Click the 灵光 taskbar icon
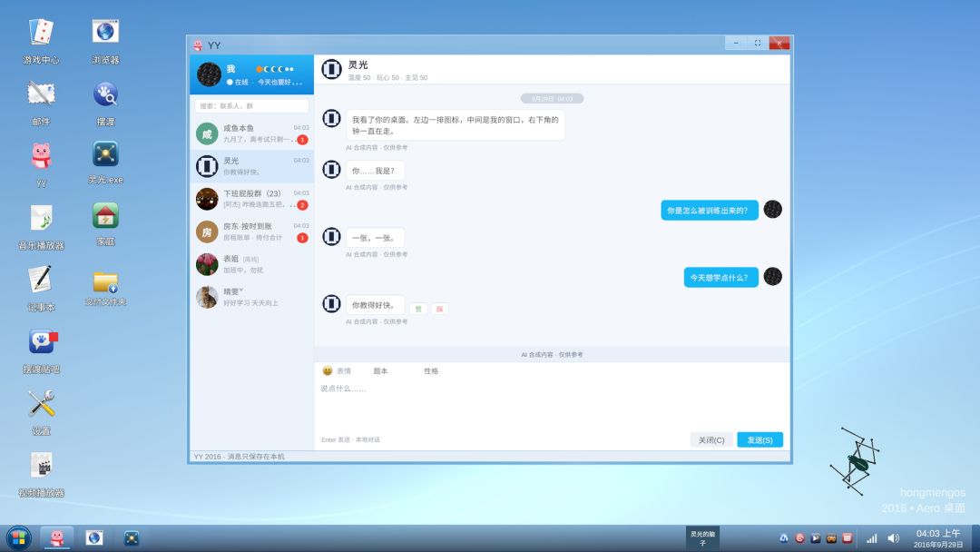 click(132, 537)
